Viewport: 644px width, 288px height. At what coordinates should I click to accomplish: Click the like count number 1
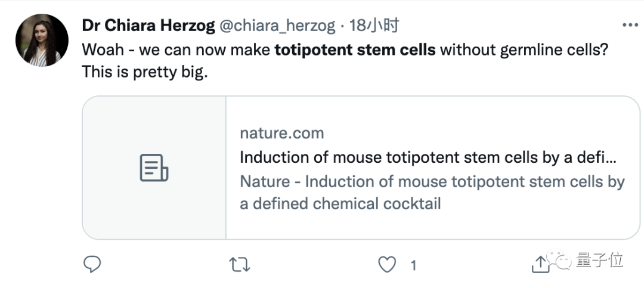pyautogui.click(x=413, y=265)
